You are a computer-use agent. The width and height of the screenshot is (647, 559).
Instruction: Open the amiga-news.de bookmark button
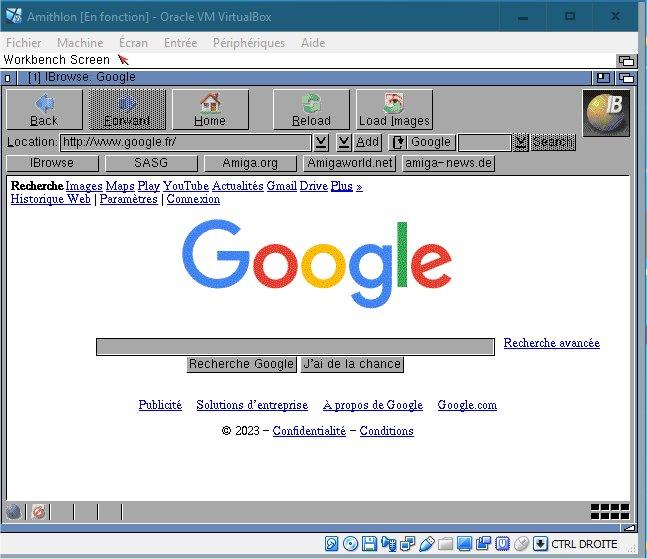(x=449, y=163)
